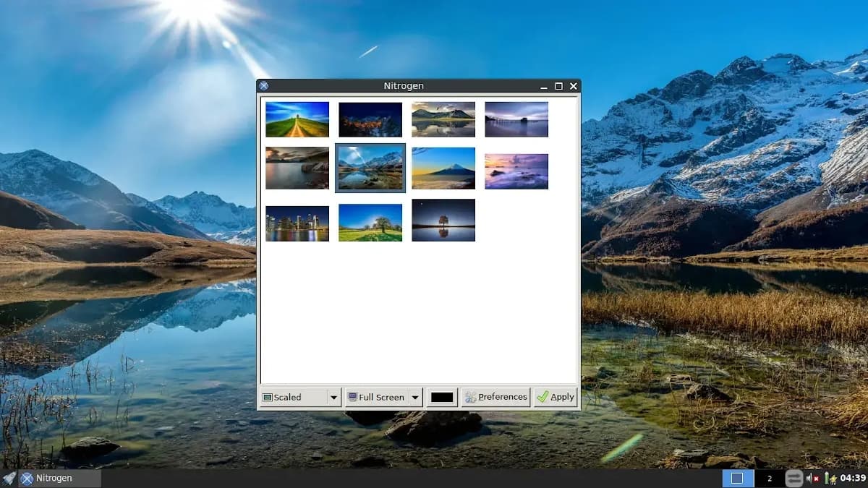Choose the night coastal town wallpaper thumbnail
Viewport: 868px width, 488px height.
coord(370,119)
